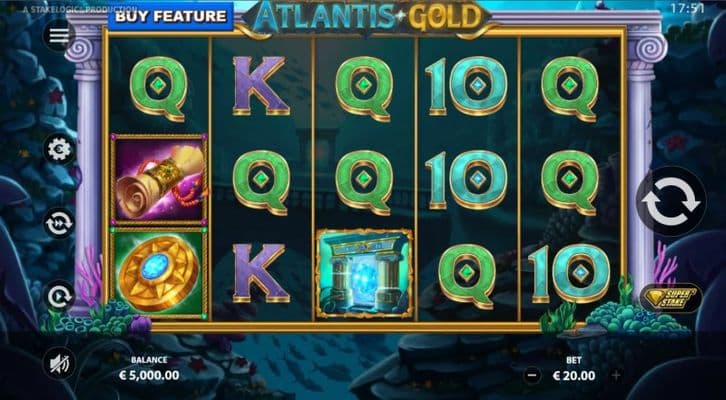The image size is (726, 400).
Task: Select the glowing temple portal symbol
Action: point(364,273)
